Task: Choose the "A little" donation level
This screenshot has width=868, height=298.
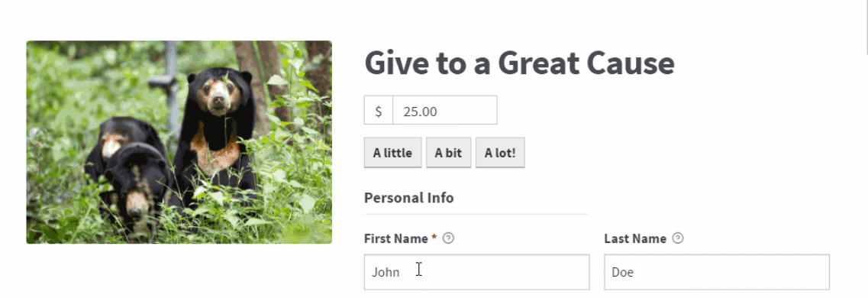Action: pyautogui.click(x=392, y=153)
